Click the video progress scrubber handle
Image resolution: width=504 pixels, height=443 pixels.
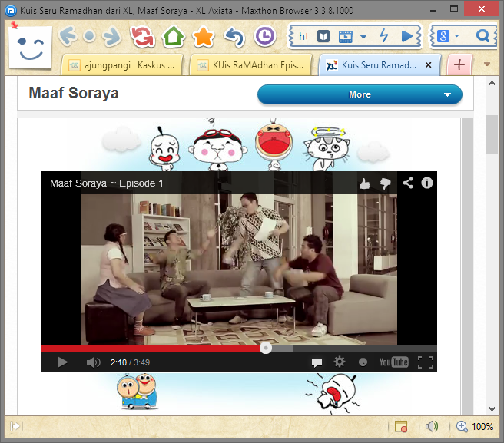pyautogui.click(x=266, y=348)
